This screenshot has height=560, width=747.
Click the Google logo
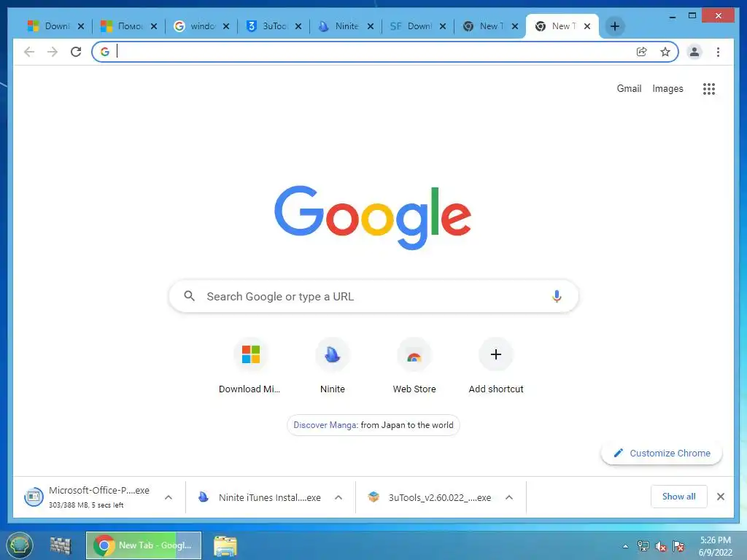click(373, 217)
